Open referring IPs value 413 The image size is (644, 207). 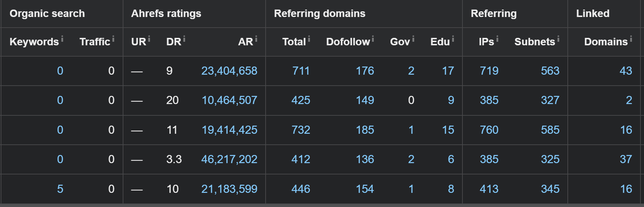click(x=489, y=189)
